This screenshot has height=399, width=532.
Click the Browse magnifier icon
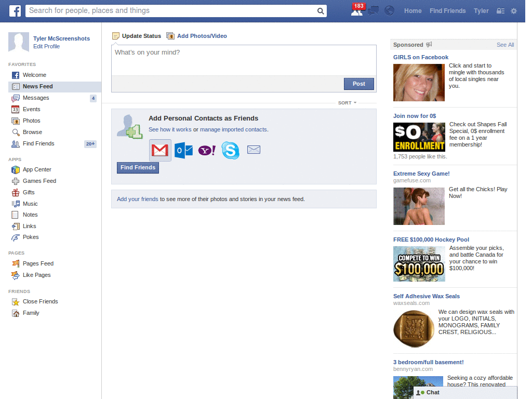(16, 132)
